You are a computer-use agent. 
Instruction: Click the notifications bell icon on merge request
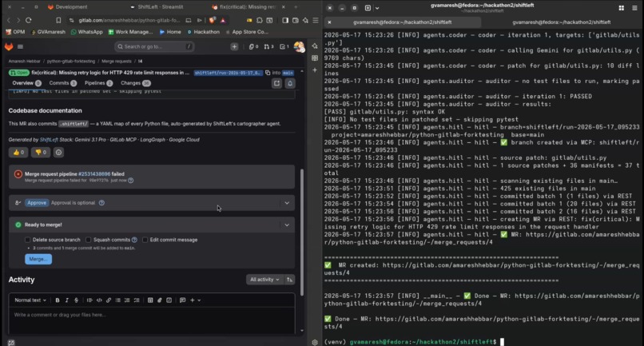(x=290, y=83)
